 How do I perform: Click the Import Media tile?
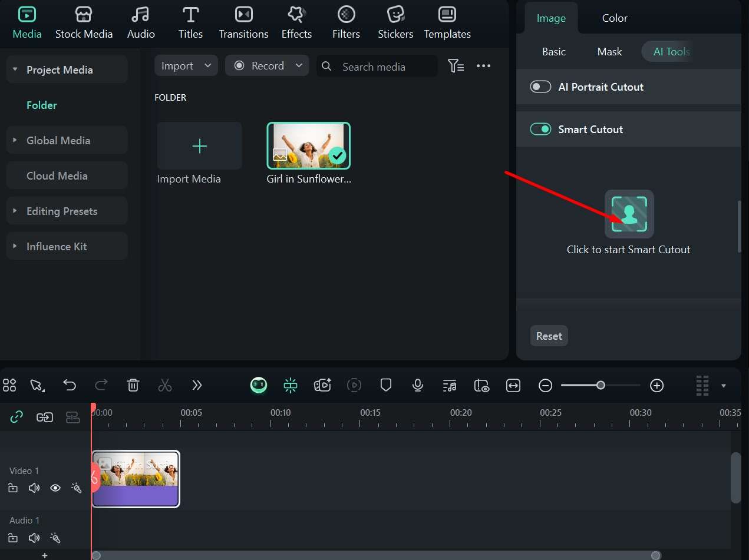pyautogui.click(x=199, y=146)
